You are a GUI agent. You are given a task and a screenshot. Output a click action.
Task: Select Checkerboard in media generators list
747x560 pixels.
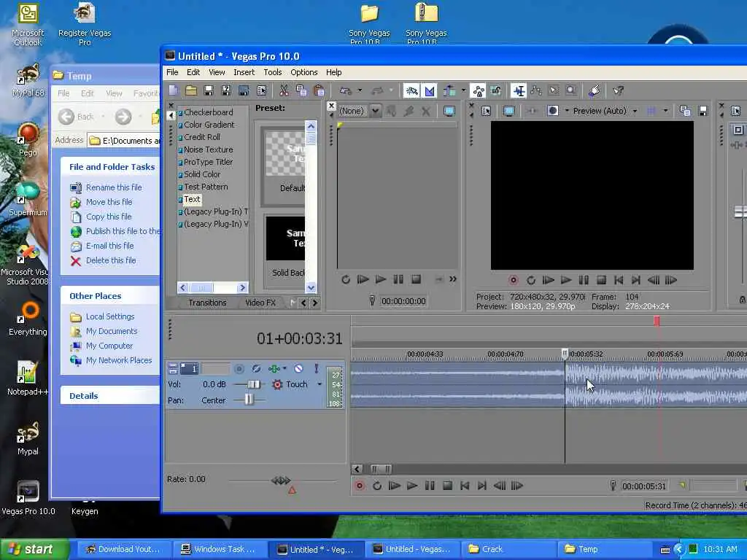coord(208,112)
